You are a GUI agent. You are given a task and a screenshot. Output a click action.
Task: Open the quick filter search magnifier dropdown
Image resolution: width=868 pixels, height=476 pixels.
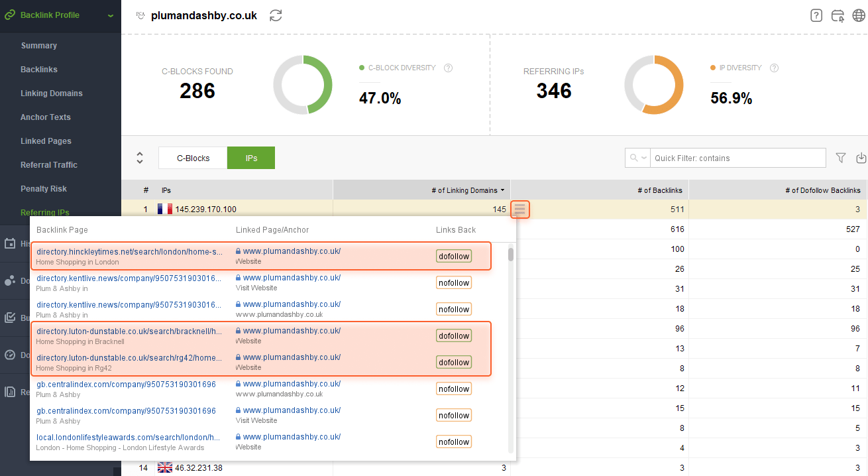pyautogui.click(x=637, y=158)
